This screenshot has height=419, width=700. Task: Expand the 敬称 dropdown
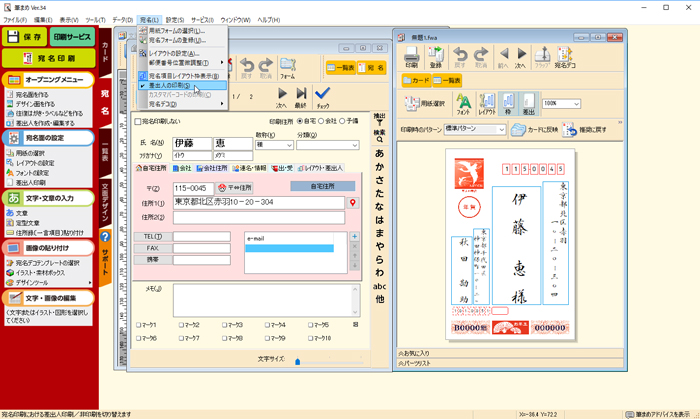290,145
